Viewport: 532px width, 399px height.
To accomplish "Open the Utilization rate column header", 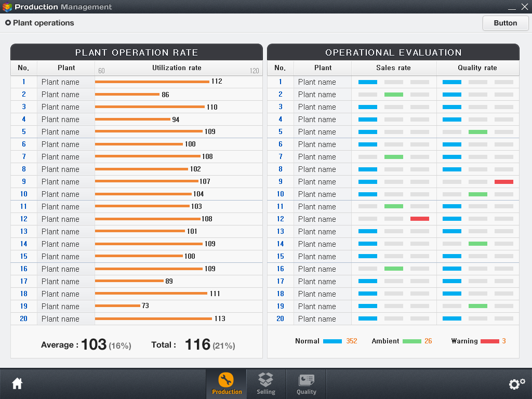I will point(177,68).
